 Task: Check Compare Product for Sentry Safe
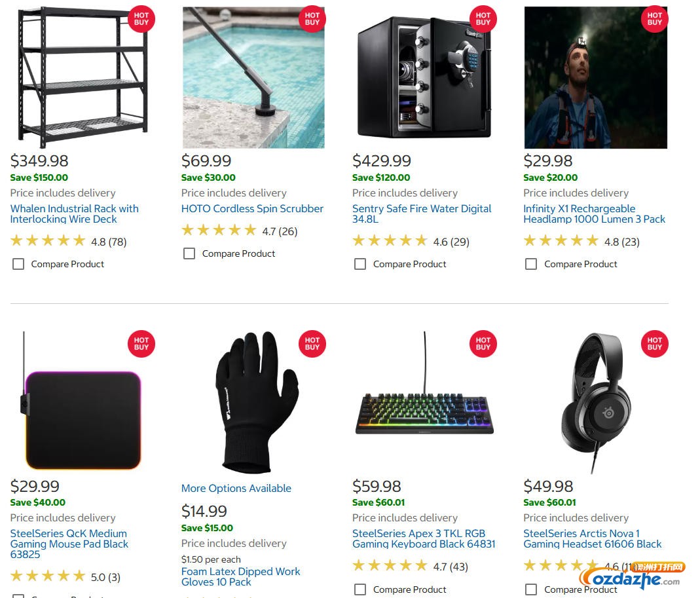pyautogui.click(x=360, y=264)
